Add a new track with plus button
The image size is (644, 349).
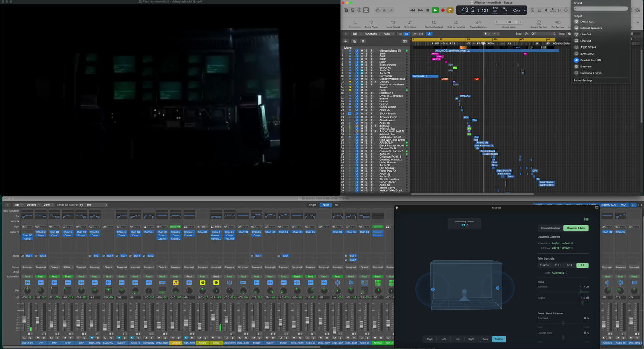pyautogui.click(x=345, y=41)
